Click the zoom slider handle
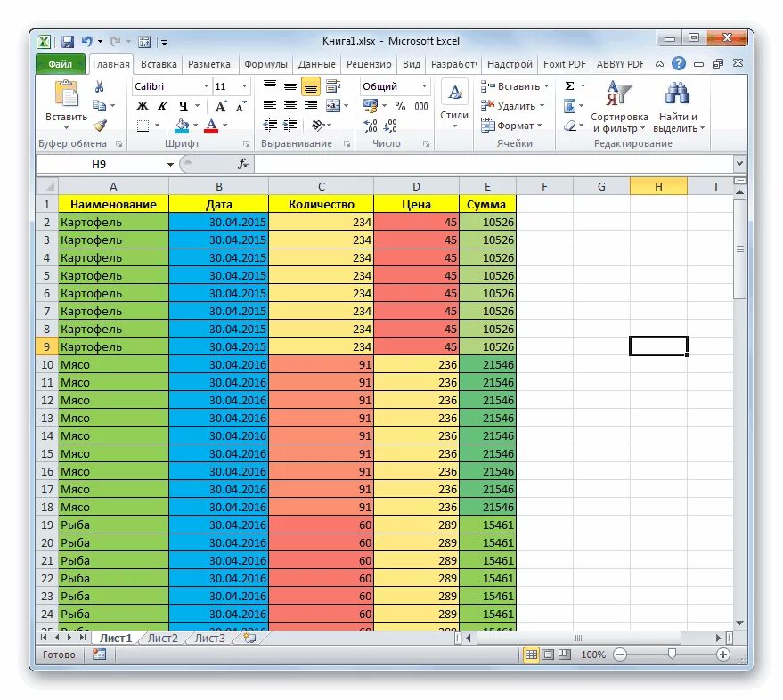 [672, 654]
